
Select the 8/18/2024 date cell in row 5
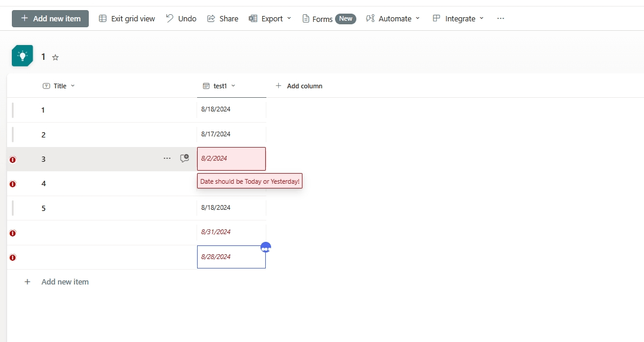tap(231, 207)
